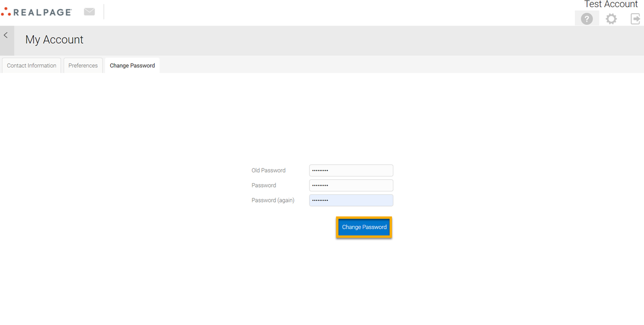The image size is (644, 325).
Task: Focus the Old Password input field
Action: [351, 170]
